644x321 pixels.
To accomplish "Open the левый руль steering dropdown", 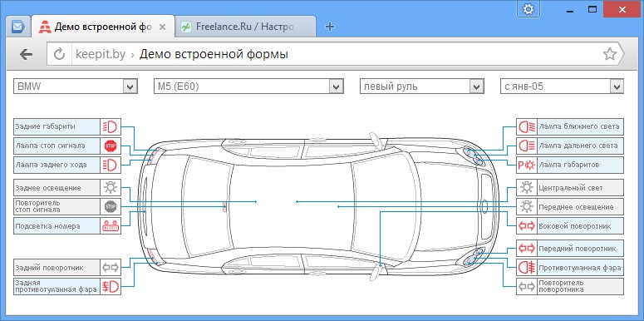I will [421, 86].
